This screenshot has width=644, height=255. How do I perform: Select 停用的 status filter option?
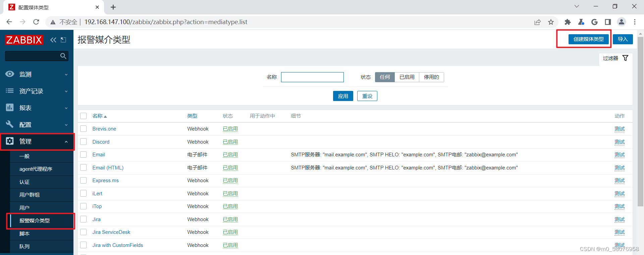[431, 77]
